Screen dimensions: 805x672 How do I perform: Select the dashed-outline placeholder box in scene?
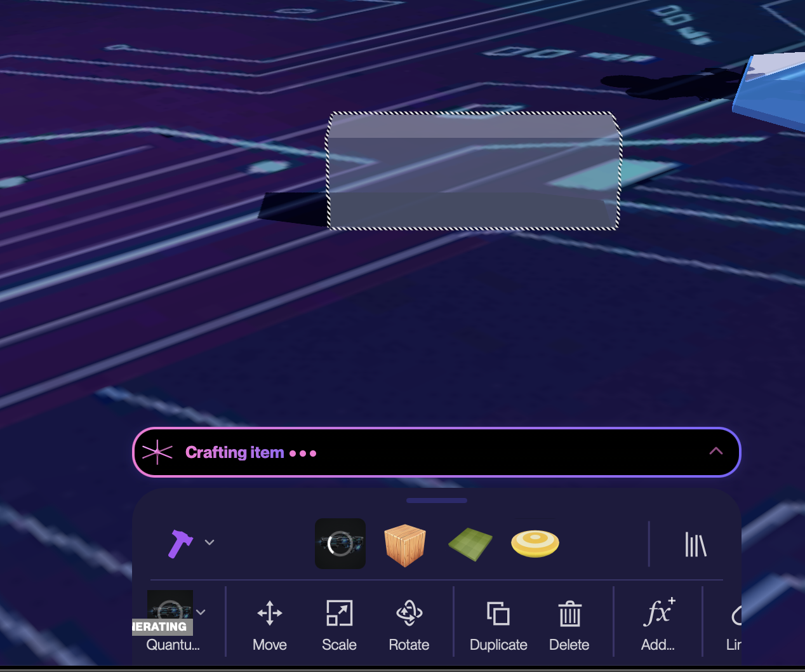[x=474, y=171]
